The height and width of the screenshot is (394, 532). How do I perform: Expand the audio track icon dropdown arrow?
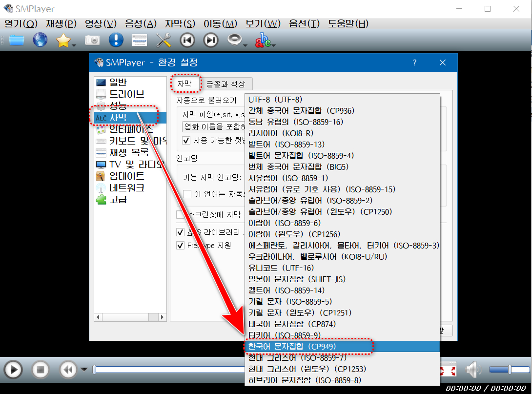click(245, 45)
